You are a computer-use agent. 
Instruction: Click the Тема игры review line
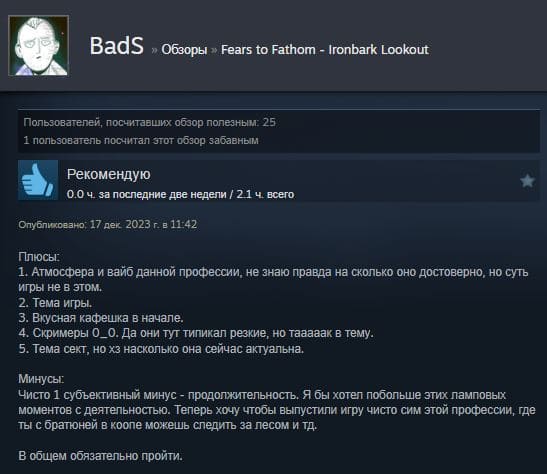click(55, 302)
